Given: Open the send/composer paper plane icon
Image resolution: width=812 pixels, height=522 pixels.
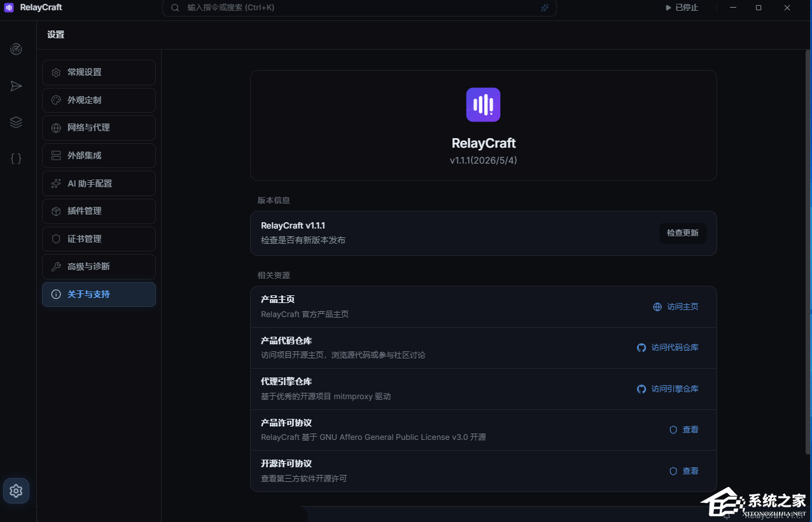Looking at the screenshot, I should point(16,86).
